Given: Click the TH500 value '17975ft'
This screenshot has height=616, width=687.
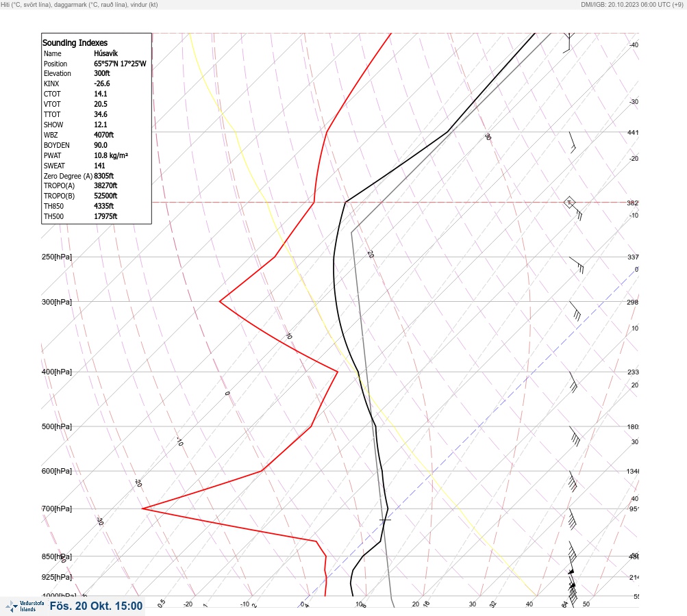Looking at the screenshot, I should (x=105, y=216).
